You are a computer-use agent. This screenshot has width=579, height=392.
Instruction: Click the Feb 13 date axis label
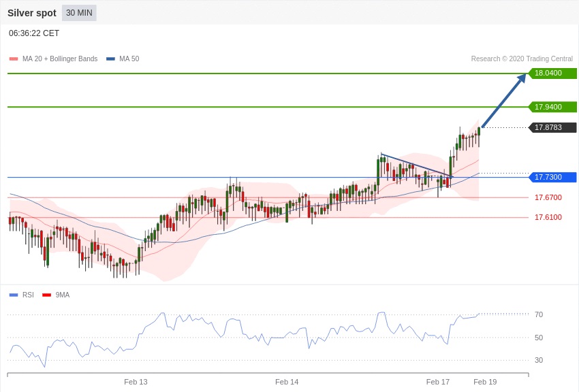[136, 382]
